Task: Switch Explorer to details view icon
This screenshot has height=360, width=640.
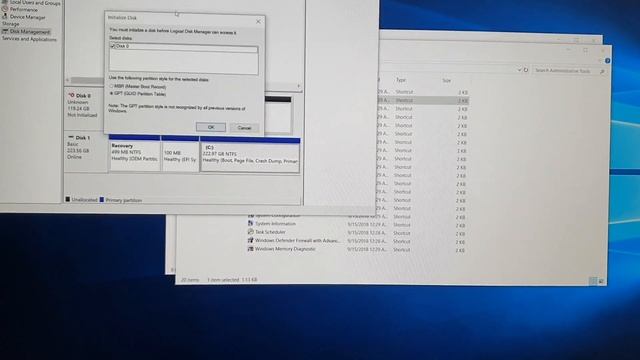Action: pyautogui.click(x=593, y=281)
